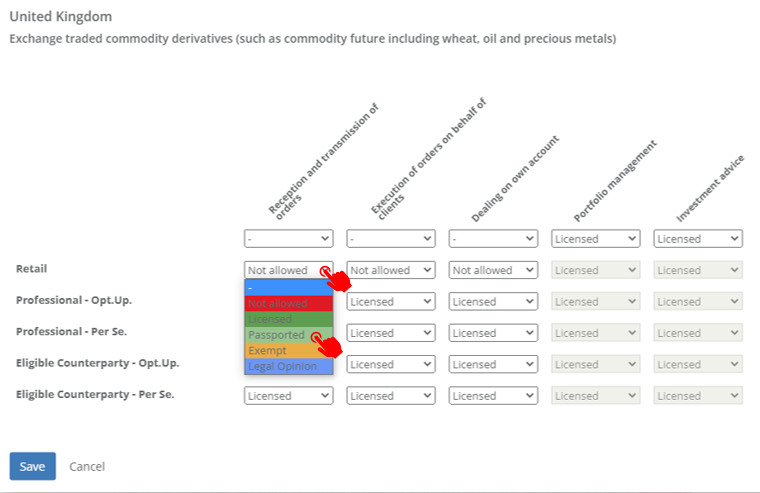Screen dimensions: 760x493
Task: Open Retail reception and transmission dropdown
Action: (288, 270)
